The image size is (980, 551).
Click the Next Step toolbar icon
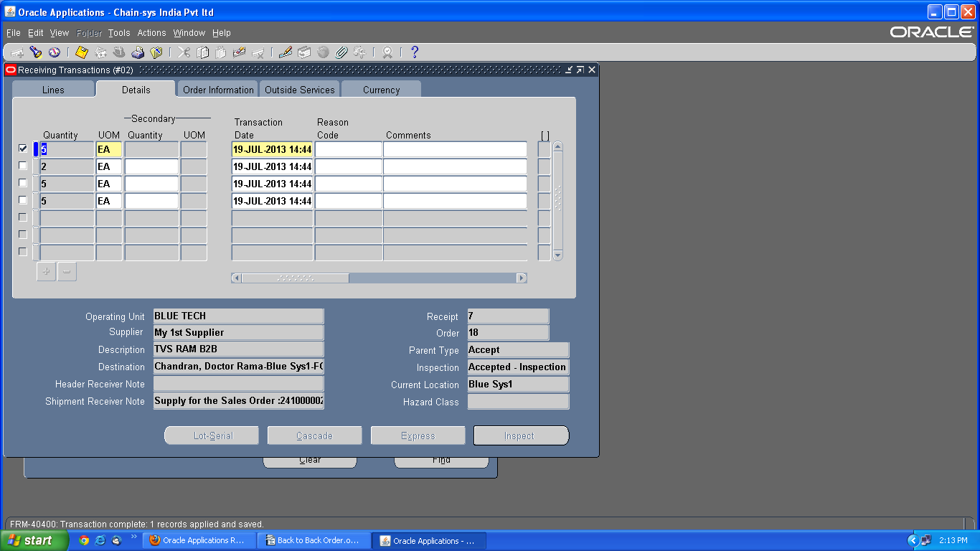click(100, 52)
